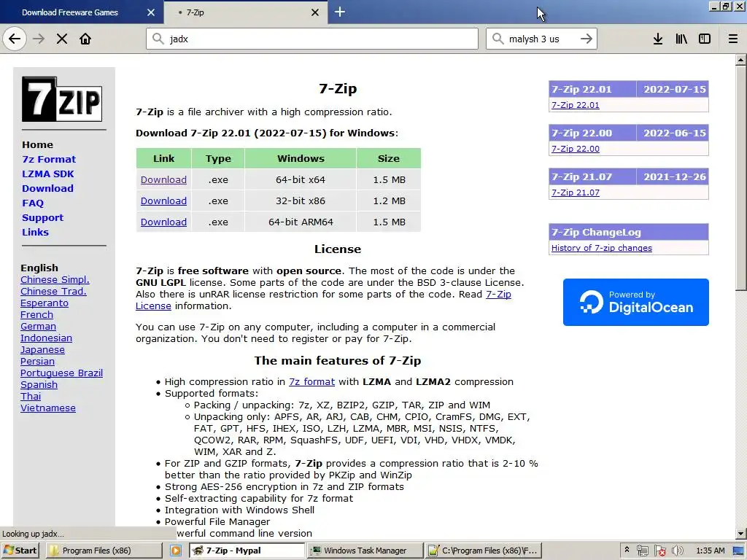Image resolution: width=747 pixels, height=560 pixels.
Task: Switch to Windows Task Manager in taskbar
Action: point(365,551)
